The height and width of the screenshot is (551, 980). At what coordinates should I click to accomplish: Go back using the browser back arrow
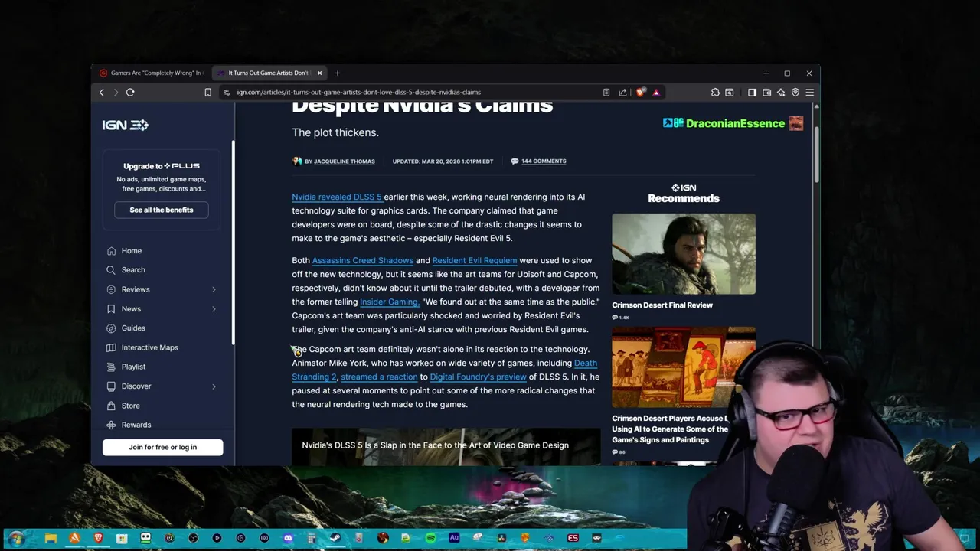click(101, 93)
